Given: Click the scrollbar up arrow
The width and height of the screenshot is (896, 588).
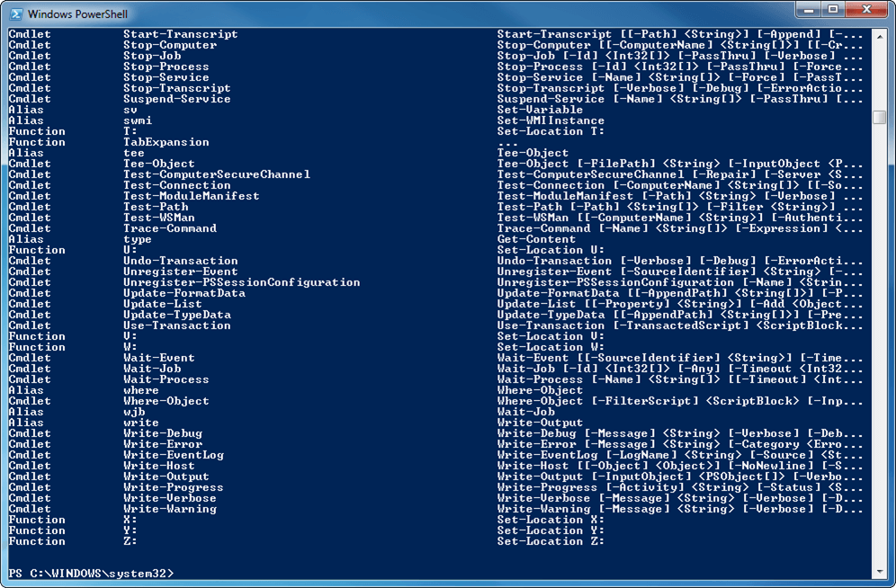Looking at the screenshot, I should (879, 35).
